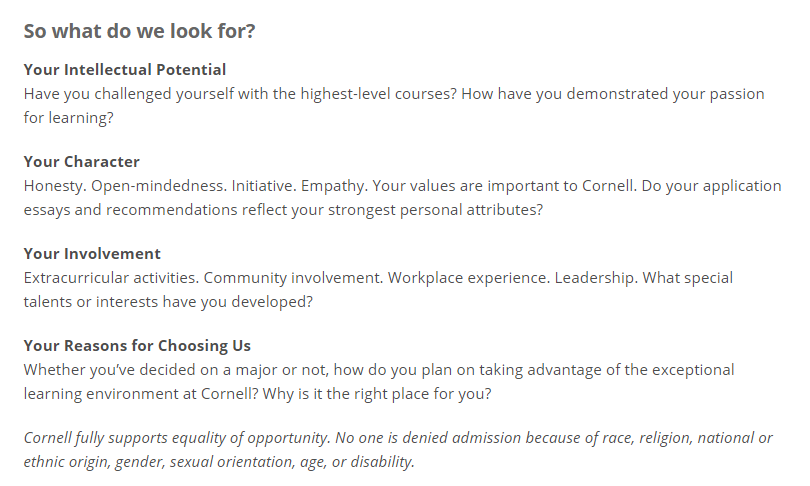Image resolution: width=810 pixels, height=486 pixels.
Task: Select the 'Your Reasons for Choosing Us' subheading
Action: coord(137,346)
